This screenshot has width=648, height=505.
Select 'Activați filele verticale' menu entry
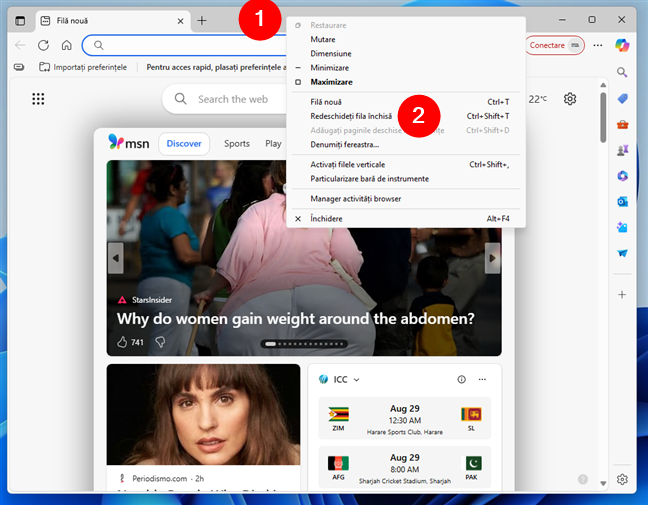click(x=347, y=164)
